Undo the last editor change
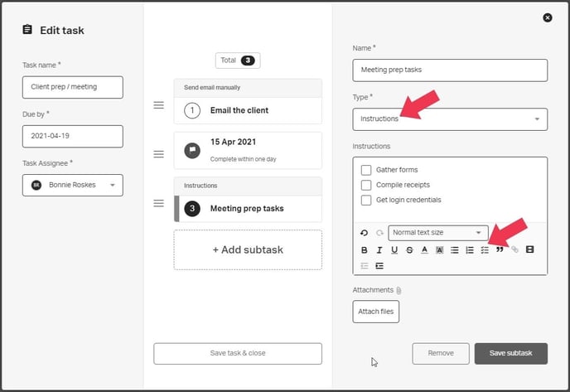Screen dimensions: 570x392 tap(365, 233)
